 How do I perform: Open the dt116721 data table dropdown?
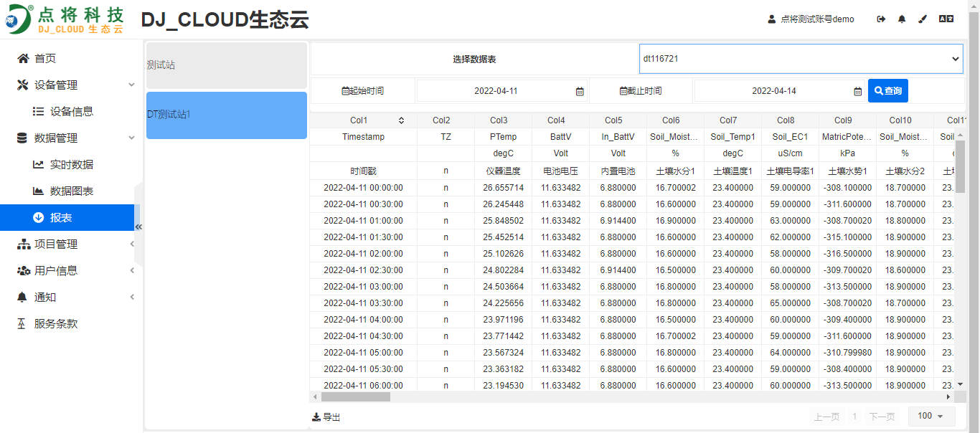[x=800, y=59]
